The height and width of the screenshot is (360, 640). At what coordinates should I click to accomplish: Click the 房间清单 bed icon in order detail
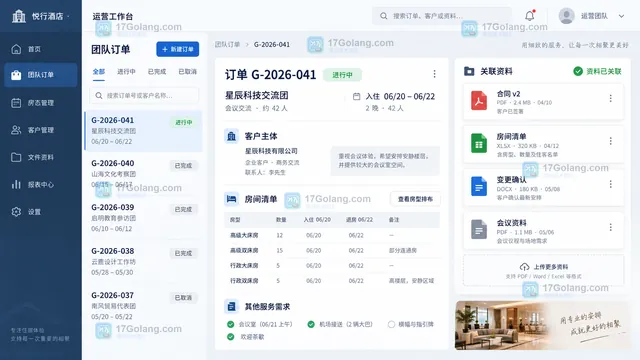point(231,199)
